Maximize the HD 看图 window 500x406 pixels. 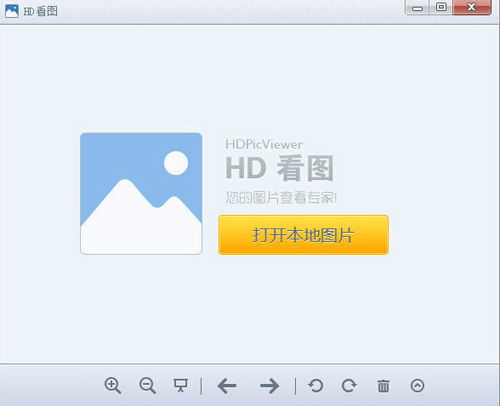pyautogui.click(x=441, y=7)
